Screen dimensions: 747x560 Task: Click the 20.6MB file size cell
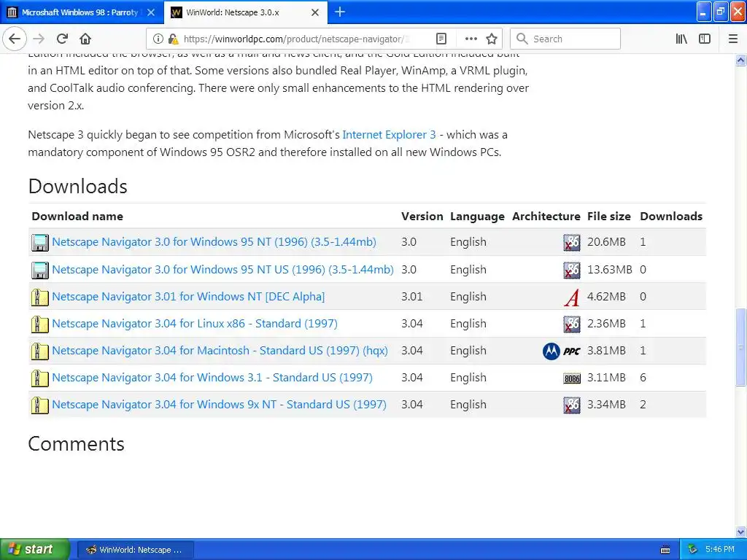tap(606, 242)
